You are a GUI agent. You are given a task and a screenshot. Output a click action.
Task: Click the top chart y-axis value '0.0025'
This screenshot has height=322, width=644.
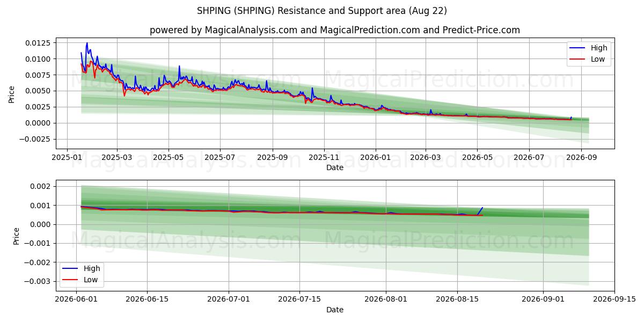click(x=39, y=107)
